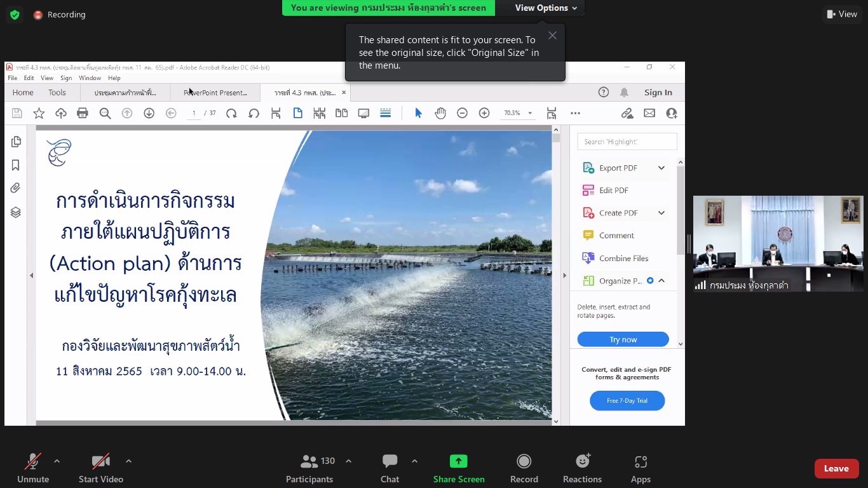Click the Free 7-Day Trial button

pos(627,400)
